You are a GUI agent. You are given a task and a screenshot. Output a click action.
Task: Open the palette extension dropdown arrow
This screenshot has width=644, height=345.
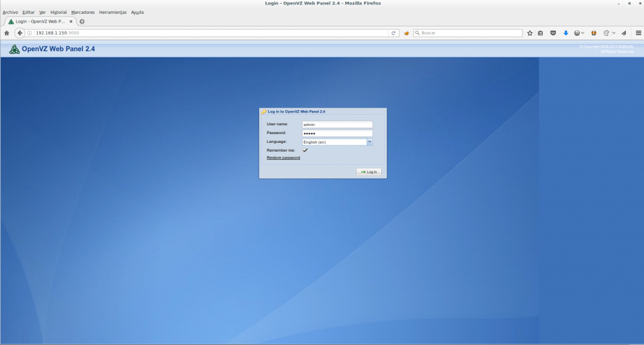click(x=614, y=33)
